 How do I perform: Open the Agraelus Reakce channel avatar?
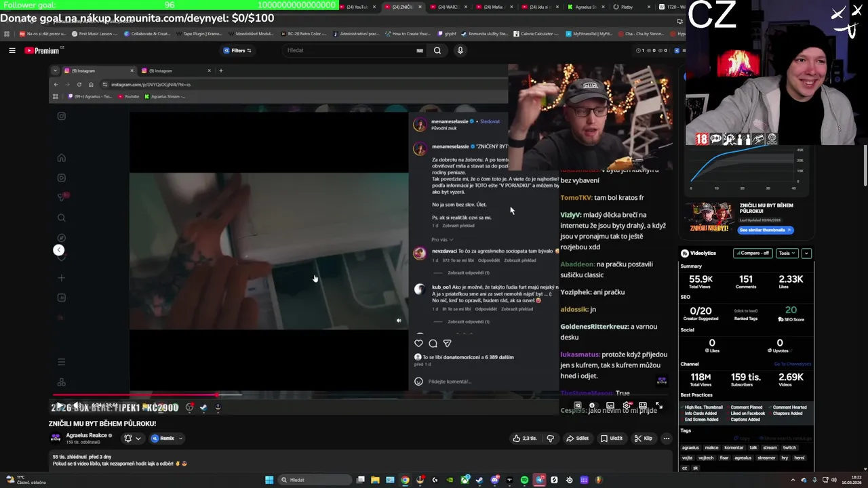click(56, 438)
